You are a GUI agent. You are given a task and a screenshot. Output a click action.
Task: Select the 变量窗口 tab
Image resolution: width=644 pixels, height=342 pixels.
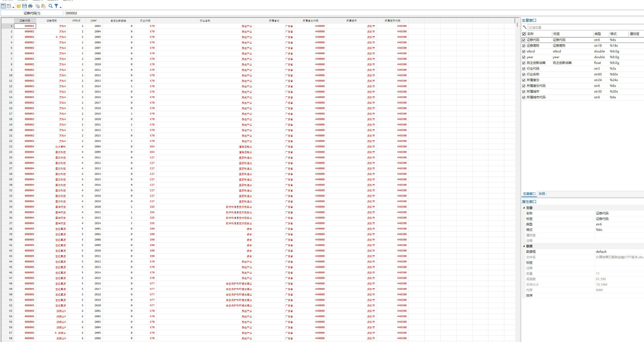(x=529, y=194)
